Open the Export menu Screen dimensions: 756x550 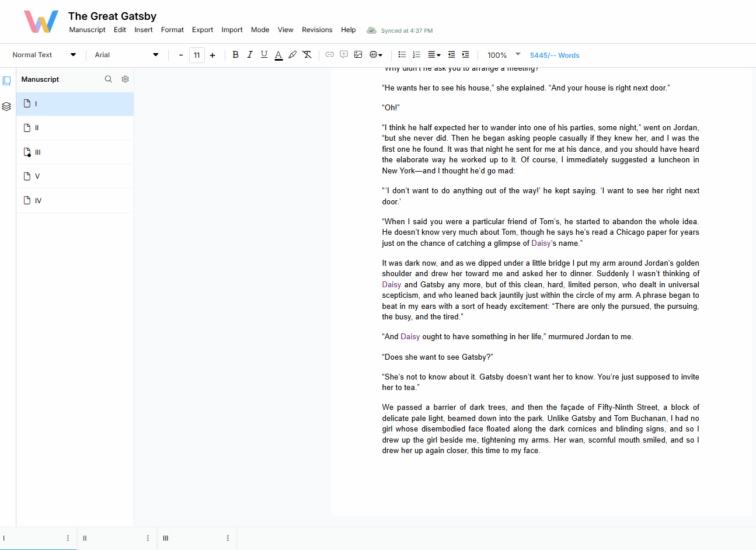203,30
